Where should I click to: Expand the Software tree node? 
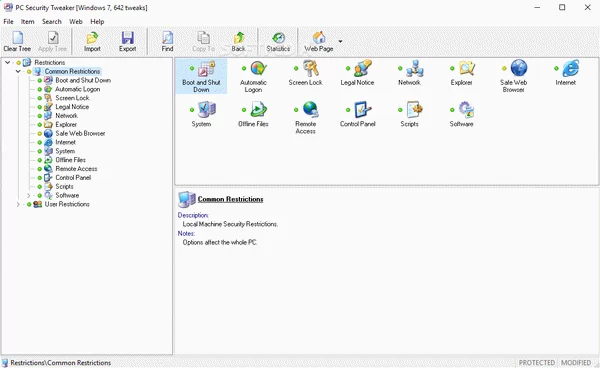[x=29, y=195]
